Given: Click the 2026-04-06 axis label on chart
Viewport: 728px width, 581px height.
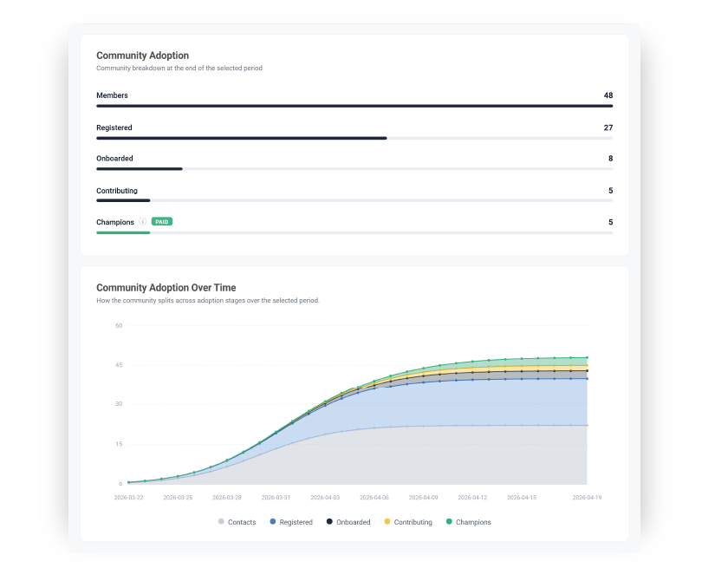Looking at the screenshot, I should (376, 497).
